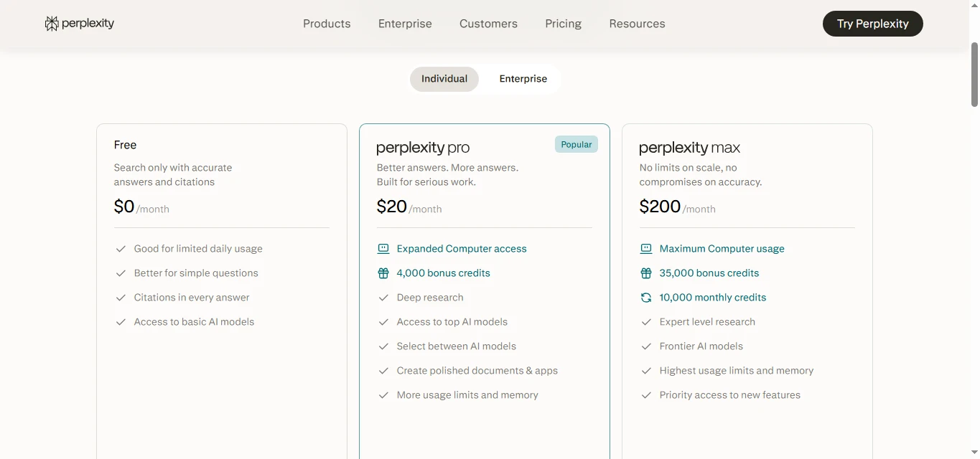Click the Maximum Computer usage text

(x=722, y=249)
